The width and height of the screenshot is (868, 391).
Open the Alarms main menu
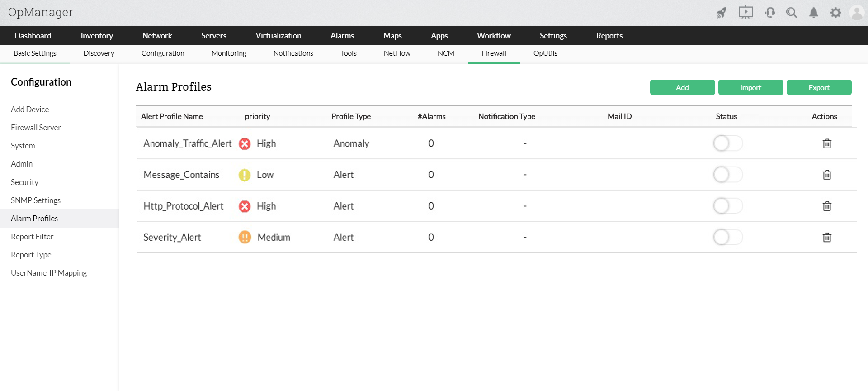[x=342, y=36]
